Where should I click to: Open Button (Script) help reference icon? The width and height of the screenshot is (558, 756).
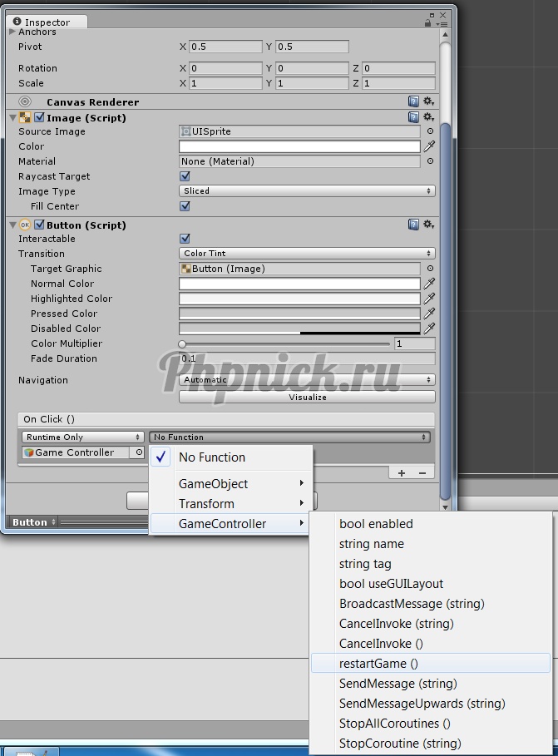pyautogui.click(x=413, y=225)
